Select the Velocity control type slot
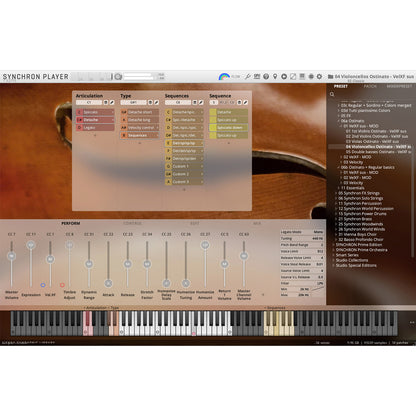Screen dimensions: 416x416 [x=140, y=128]
